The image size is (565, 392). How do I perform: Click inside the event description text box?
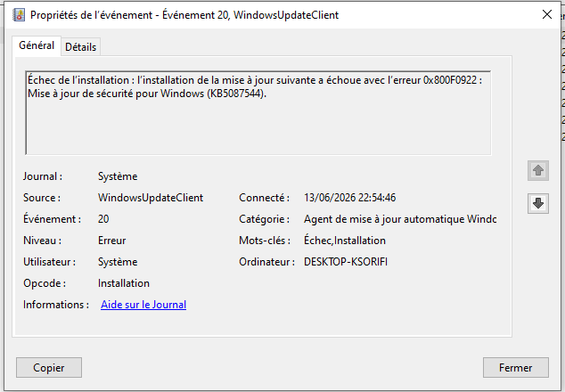click(258, 113)
